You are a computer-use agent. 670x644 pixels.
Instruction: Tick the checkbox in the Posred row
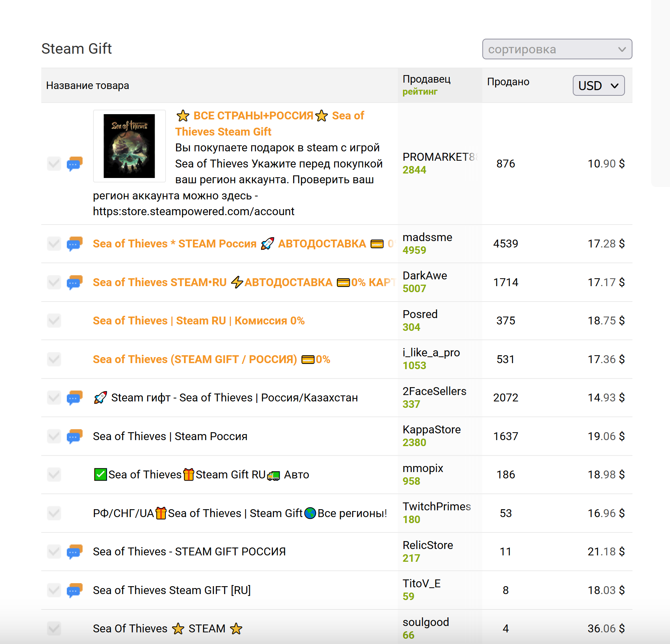coord(54,321)
